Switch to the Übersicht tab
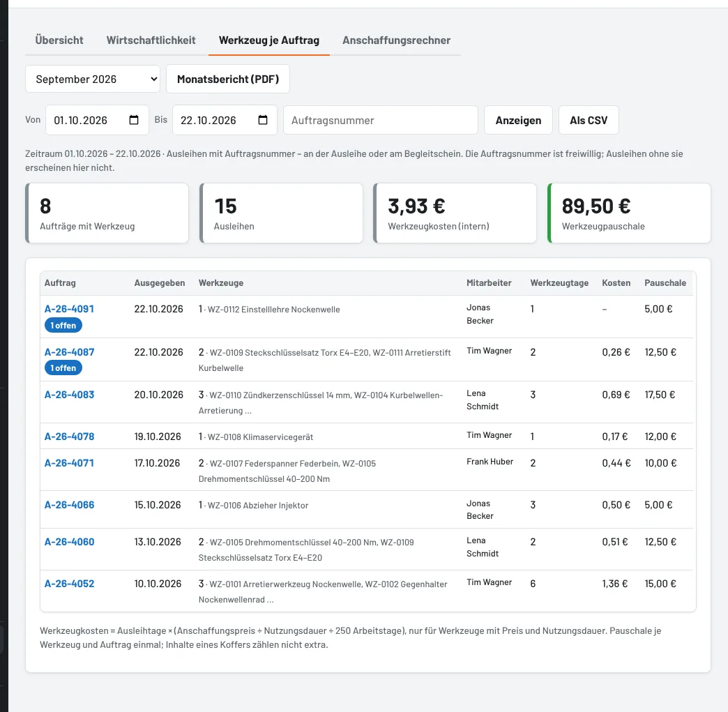This screenshot has height=712, width=728. pyautogui.click(x=59, y=40)
